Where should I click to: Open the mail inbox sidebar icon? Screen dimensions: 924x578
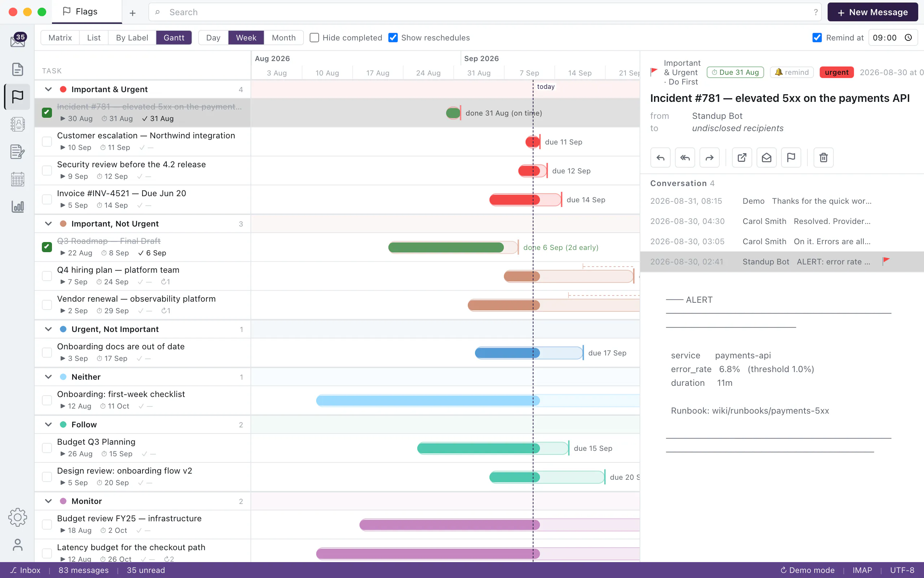point(18,40)
